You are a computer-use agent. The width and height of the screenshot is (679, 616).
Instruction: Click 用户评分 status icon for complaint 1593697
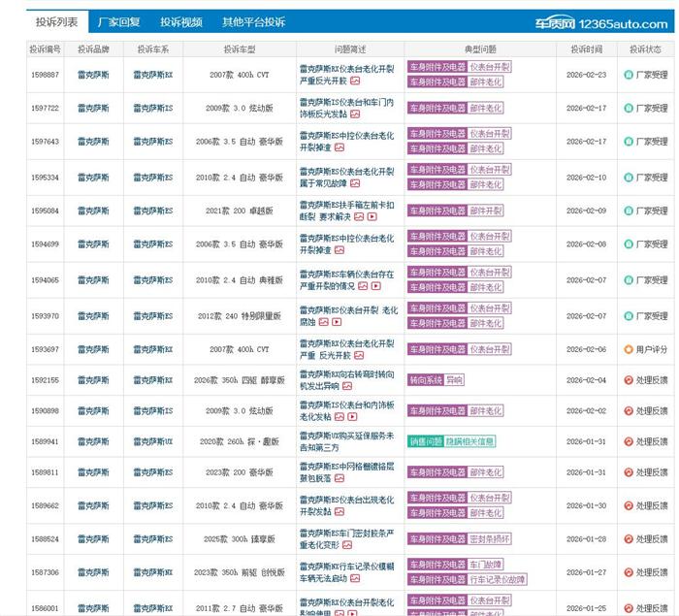tap(629, 349)
